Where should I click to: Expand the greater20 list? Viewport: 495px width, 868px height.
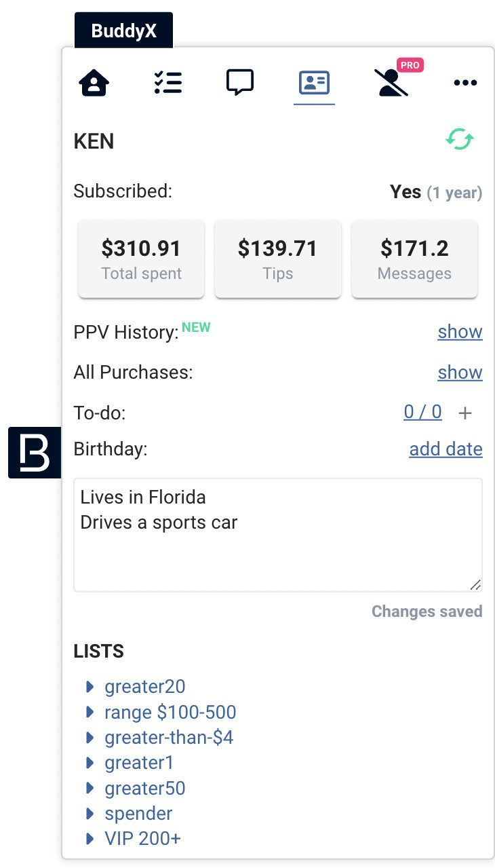(x=137, y=687)
